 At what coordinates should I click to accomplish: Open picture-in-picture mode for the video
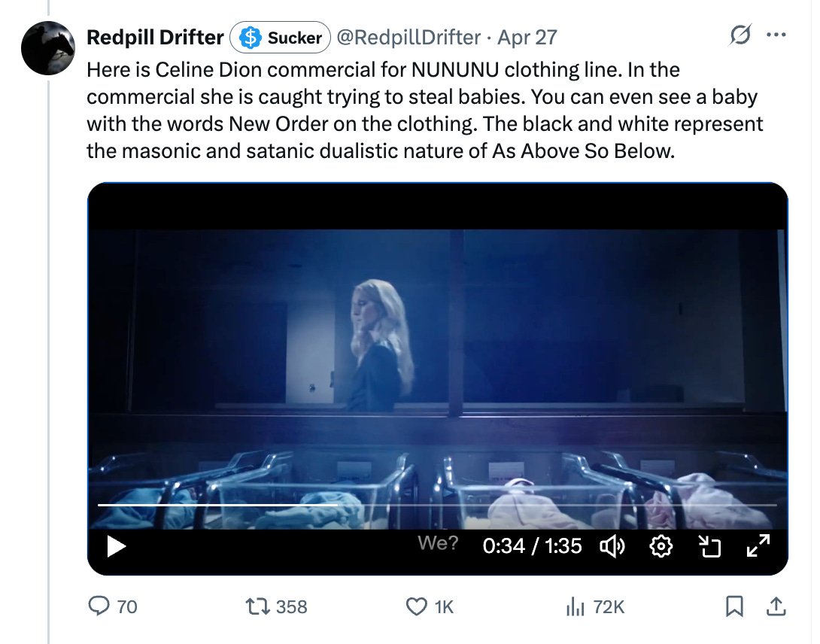click(x=710, y=546)
